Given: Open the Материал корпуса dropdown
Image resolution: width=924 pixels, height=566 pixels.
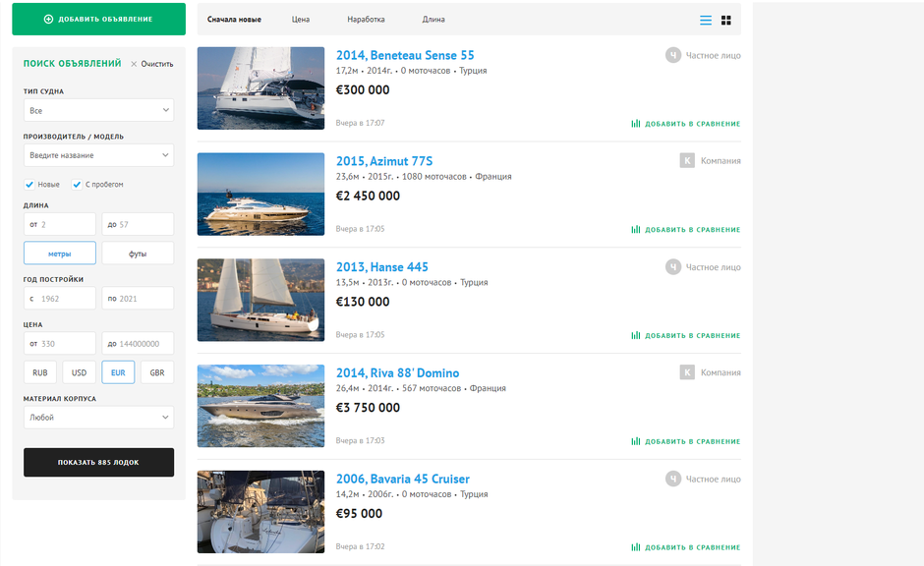Looking at the screenshot, I should pos(98,418).
